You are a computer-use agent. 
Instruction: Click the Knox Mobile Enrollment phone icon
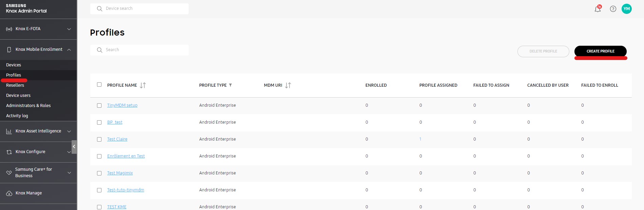(x=9, y=50)
